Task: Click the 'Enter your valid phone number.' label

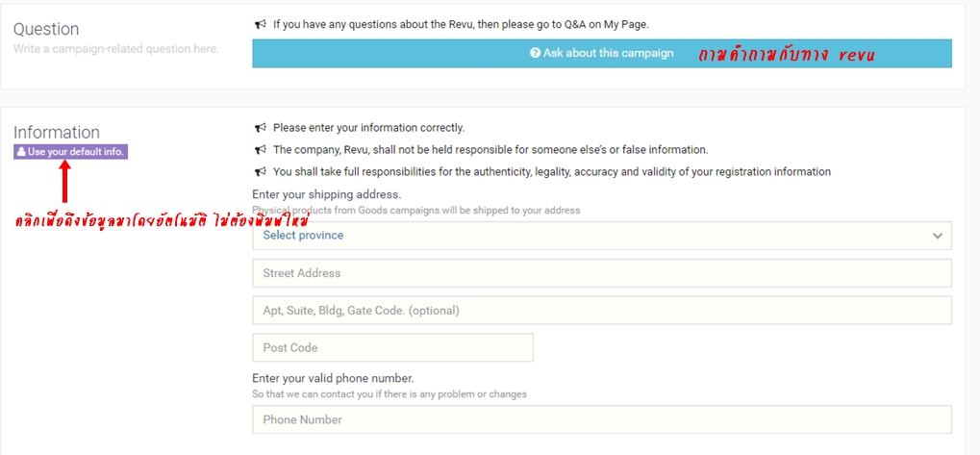Action: tap(333, 379)
